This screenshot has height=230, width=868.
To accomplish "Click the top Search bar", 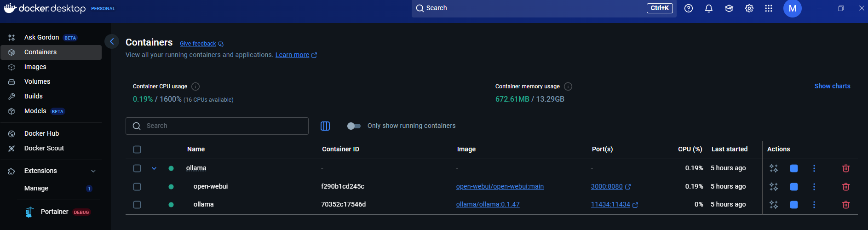I will (544, 8).
